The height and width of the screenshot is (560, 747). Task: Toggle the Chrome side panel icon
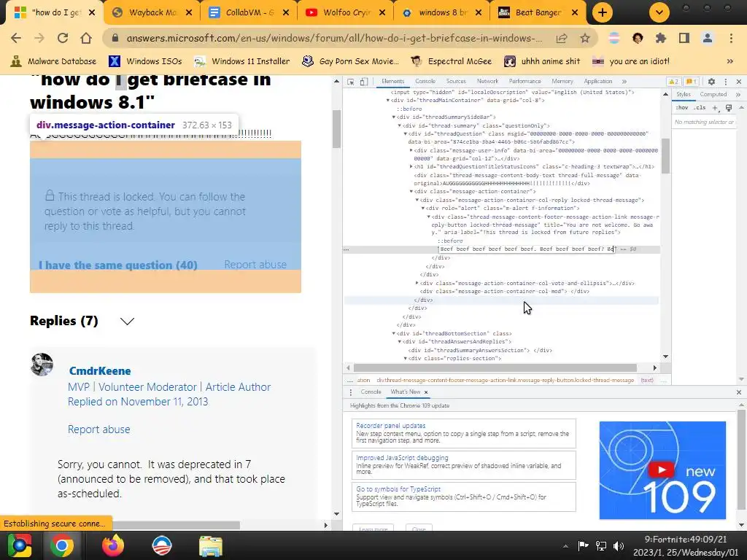coord(684,38)
